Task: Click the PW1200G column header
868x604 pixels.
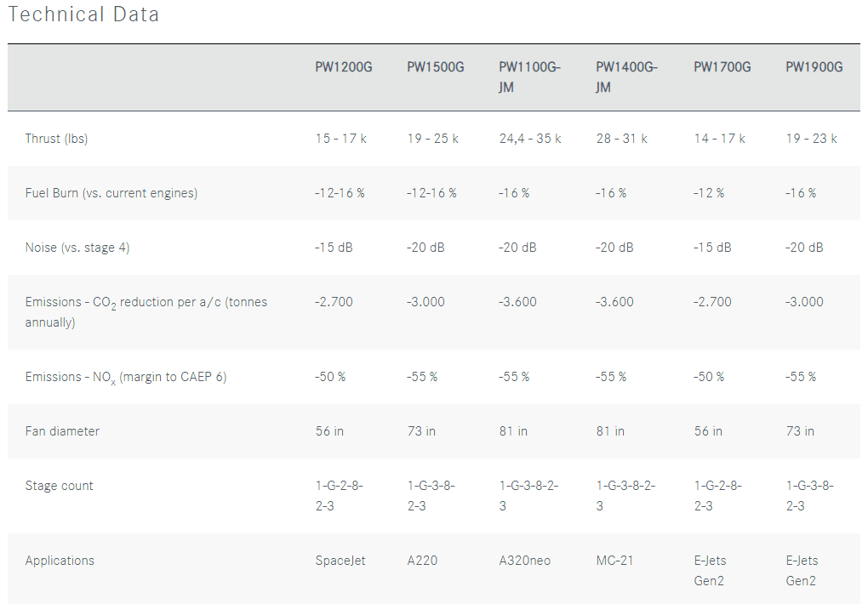Action: [343, 67]
